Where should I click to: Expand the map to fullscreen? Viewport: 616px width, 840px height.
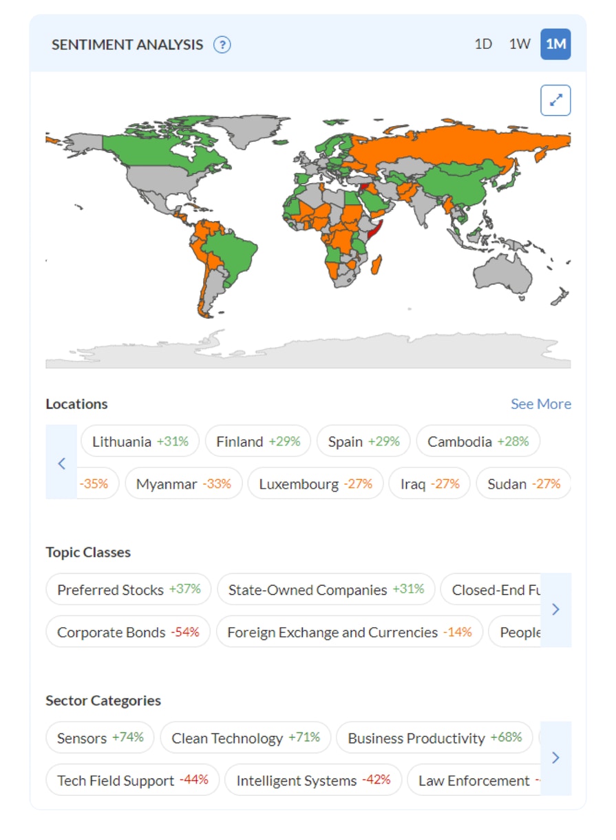click(x=555, y=101)
